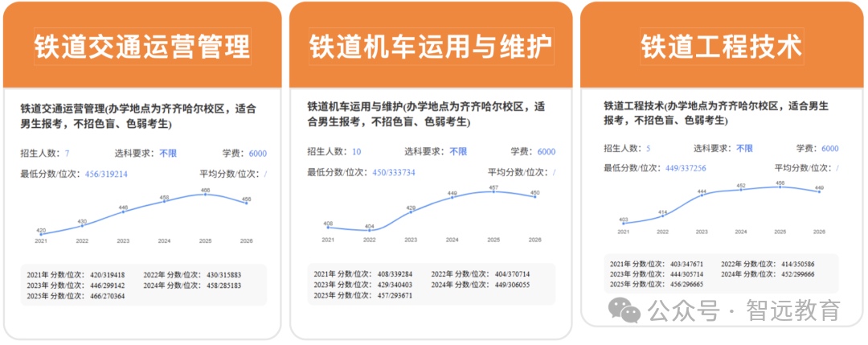Click the 2021 point labeled 420

pos(41,234)
